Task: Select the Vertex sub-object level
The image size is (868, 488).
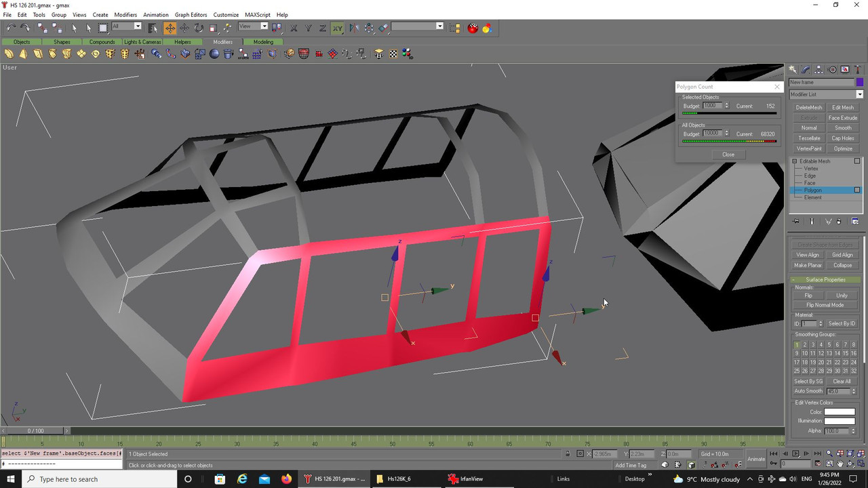Action: point(810,168)
